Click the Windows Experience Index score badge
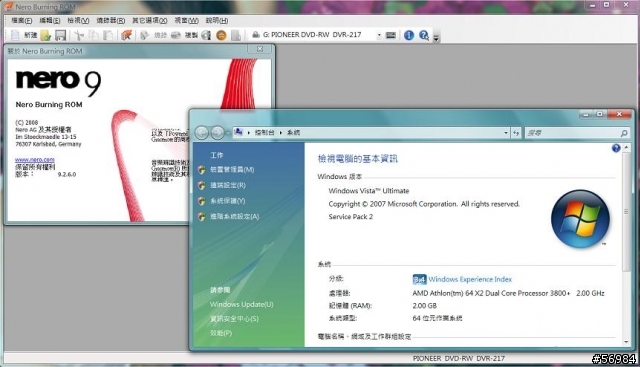 (419, 279)
